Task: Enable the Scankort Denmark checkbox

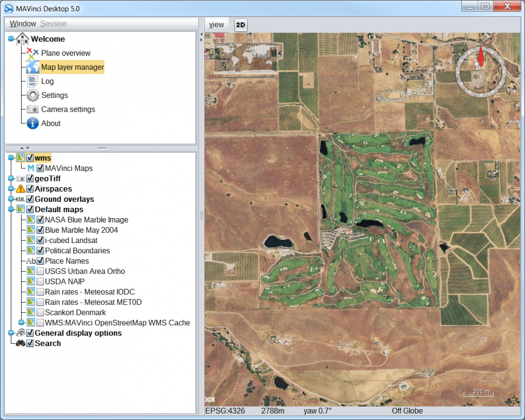Action: (40, 312)
